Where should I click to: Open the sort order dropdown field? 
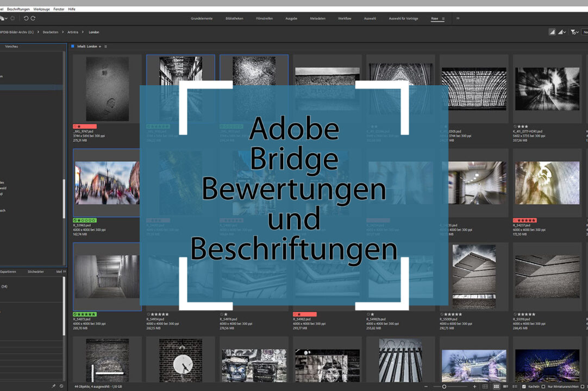[585, 32]
